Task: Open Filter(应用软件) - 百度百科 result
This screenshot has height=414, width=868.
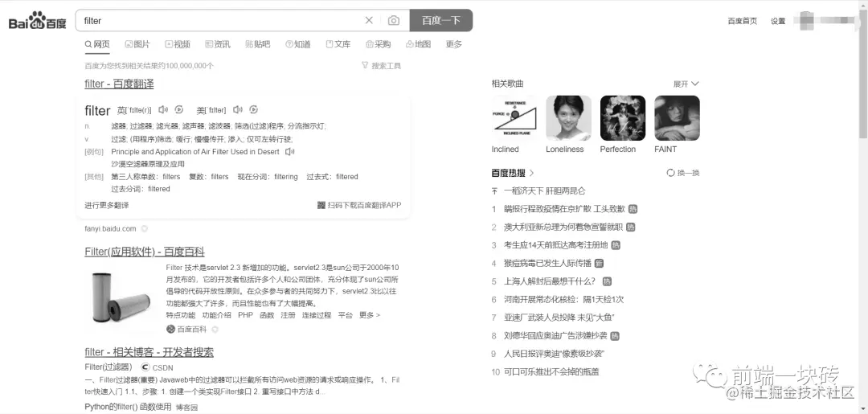Action: 145,252
